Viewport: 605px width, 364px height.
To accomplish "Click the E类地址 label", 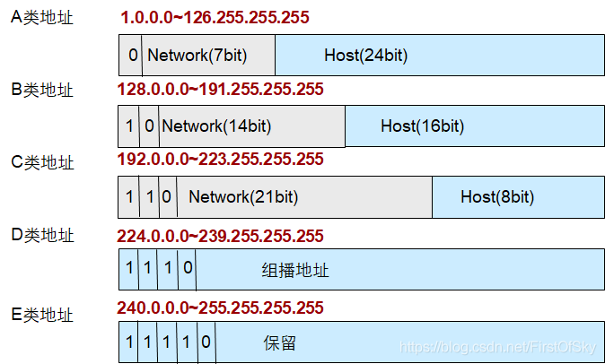I will tap(41, 315).
